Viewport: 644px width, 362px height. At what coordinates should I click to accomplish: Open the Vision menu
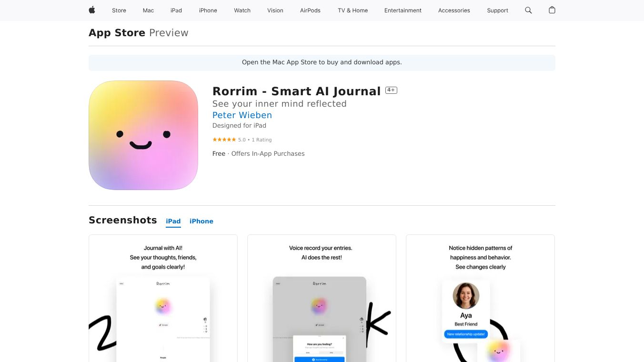pyautogui.click(x=275, y=10)
